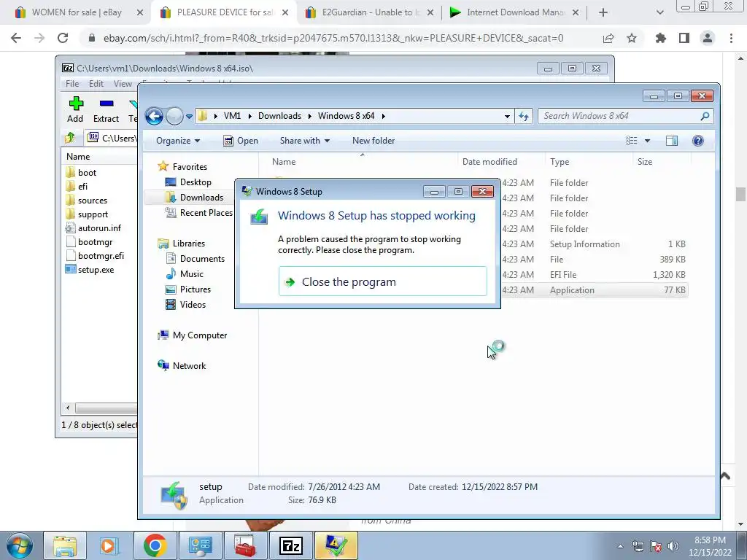Click the Open toolbar button in Explorer
This screenshot has height=560, width=747.
click(241, 141)
